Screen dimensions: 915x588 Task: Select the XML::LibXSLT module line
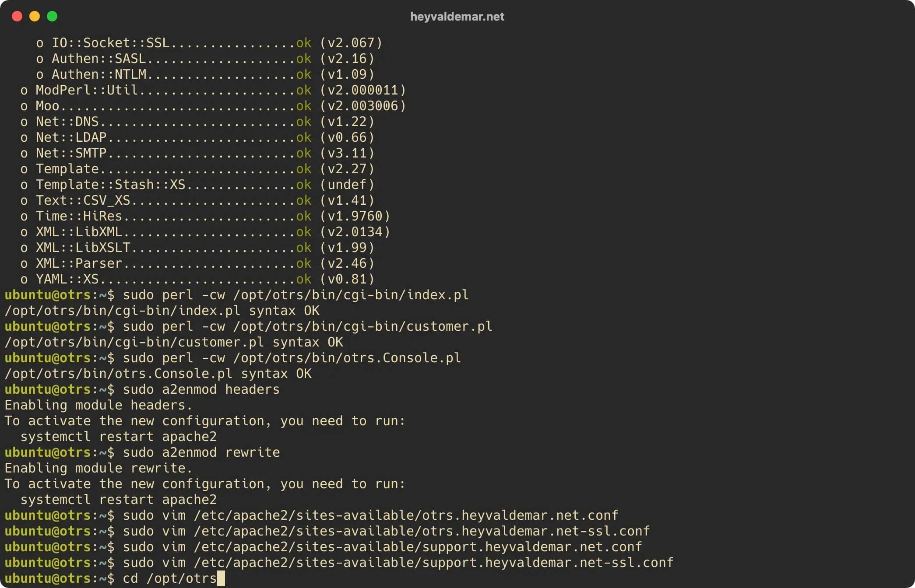[x=197, y=248]
